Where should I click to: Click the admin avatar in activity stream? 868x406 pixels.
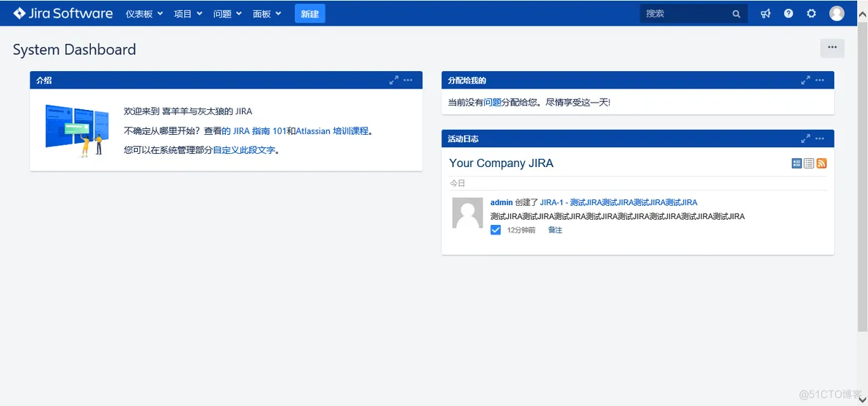point(468,213)
